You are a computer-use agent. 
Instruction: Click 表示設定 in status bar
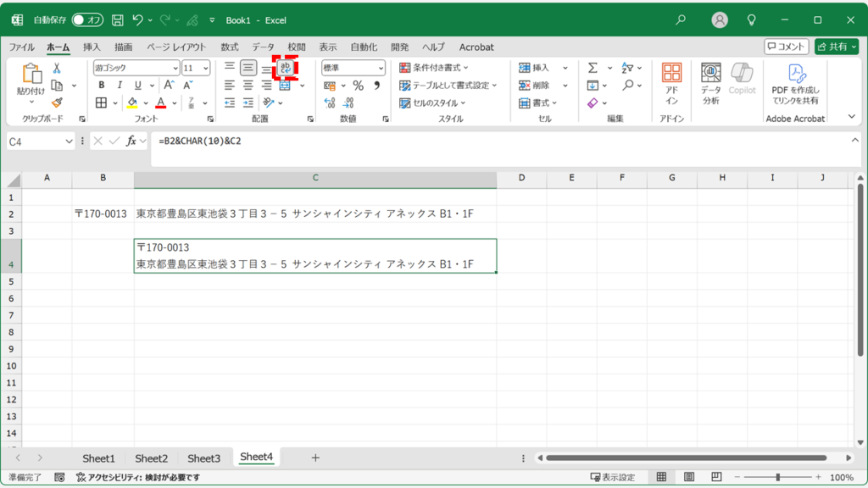point(613,477)
